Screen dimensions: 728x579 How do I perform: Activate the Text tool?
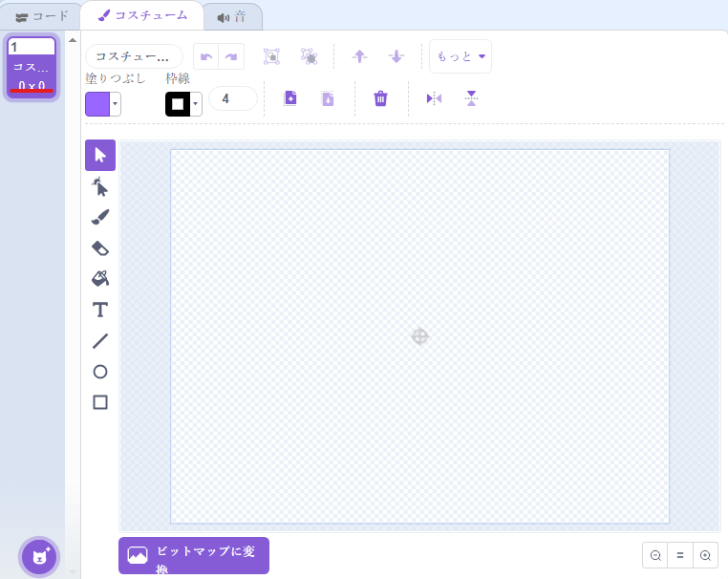click(x=100, y=310)
